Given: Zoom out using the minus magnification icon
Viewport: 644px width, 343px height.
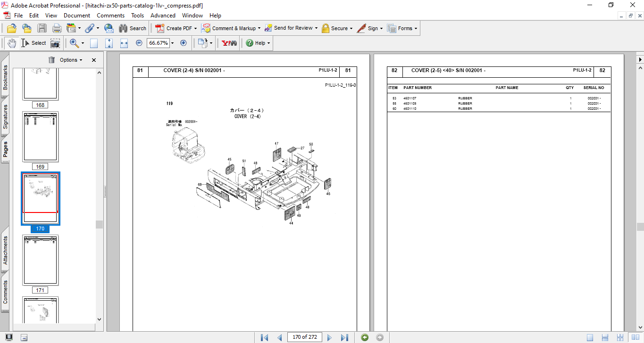Looking at the screenshot, I should pos(139,43).
